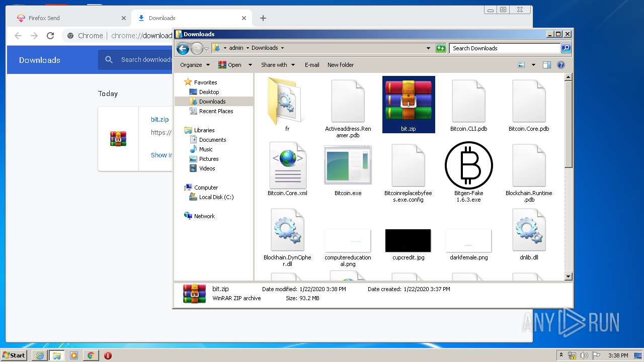Expand the Downloads breadcrumb arrow

point(282,48)
